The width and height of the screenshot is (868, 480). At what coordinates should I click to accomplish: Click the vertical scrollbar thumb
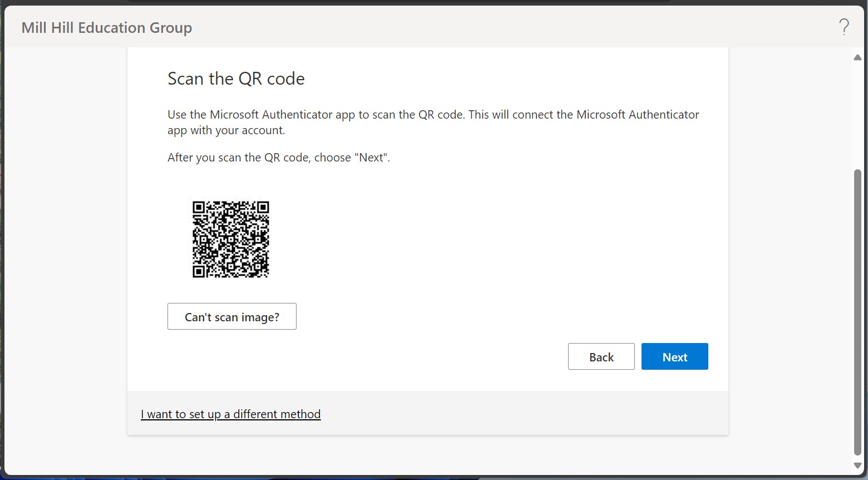point(857,312)
